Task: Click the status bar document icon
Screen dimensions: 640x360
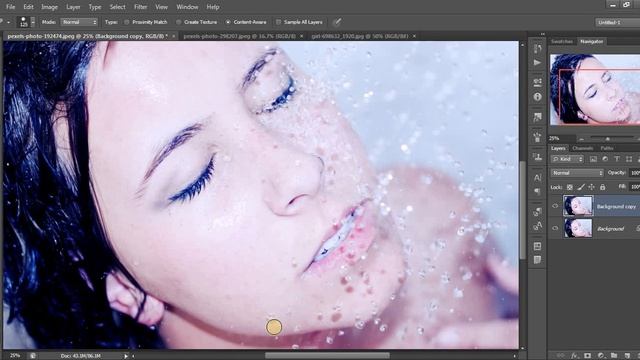Action: click(33, 356)
